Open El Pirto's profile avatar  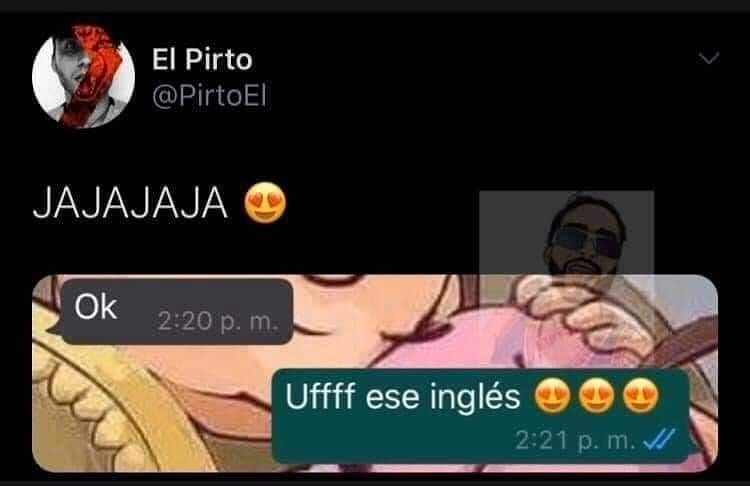[83, 77]
